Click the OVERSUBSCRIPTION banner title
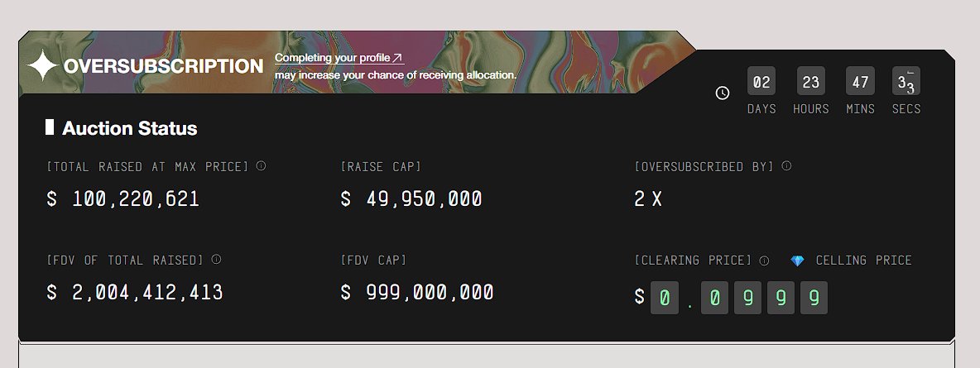Screen dimensions: 980x368 coord(163,67)
